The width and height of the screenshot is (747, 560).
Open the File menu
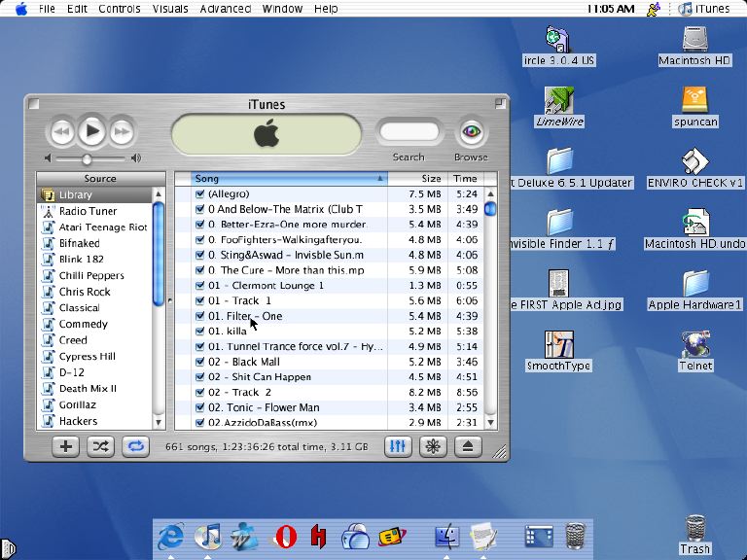point(47,9)
